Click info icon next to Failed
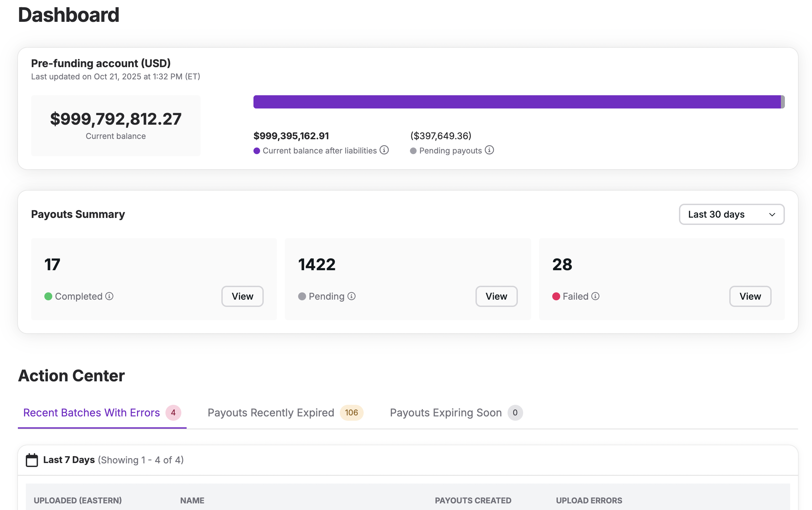Screen dimensions: 812x510 [x=595, y=296]
